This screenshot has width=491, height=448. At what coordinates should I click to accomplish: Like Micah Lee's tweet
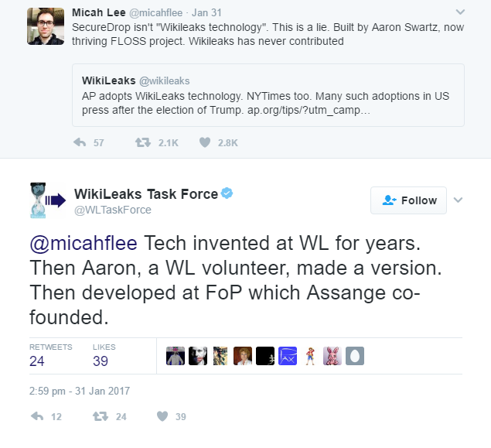(205, 142)
